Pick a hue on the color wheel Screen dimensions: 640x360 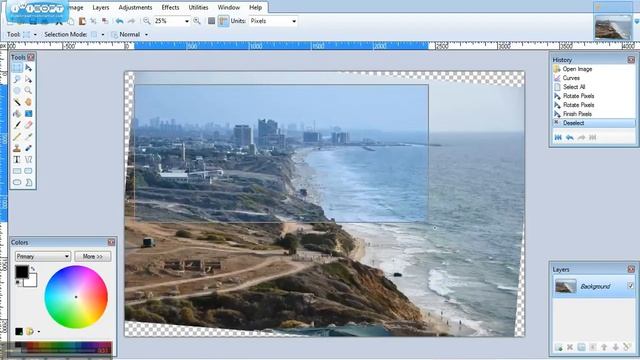(76, 297)
